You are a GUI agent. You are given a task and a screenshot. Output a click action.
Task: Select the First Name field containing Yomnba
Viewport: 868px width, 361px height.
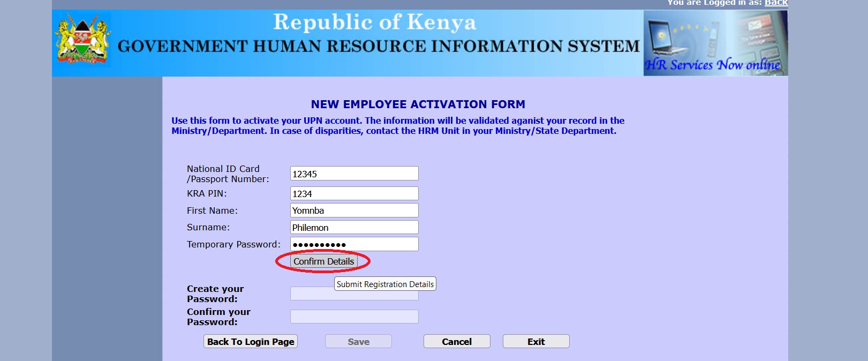click(354, 210)
